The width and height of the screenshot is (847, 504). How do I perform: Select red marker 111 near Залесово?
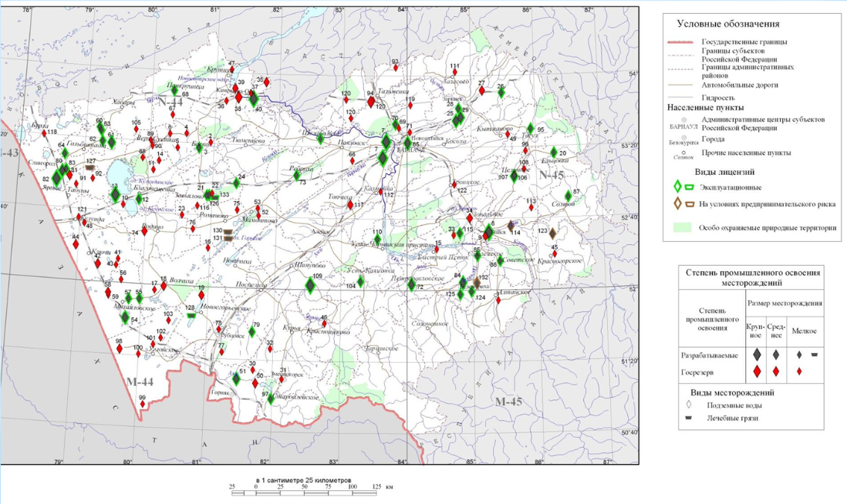coord(454,74)
